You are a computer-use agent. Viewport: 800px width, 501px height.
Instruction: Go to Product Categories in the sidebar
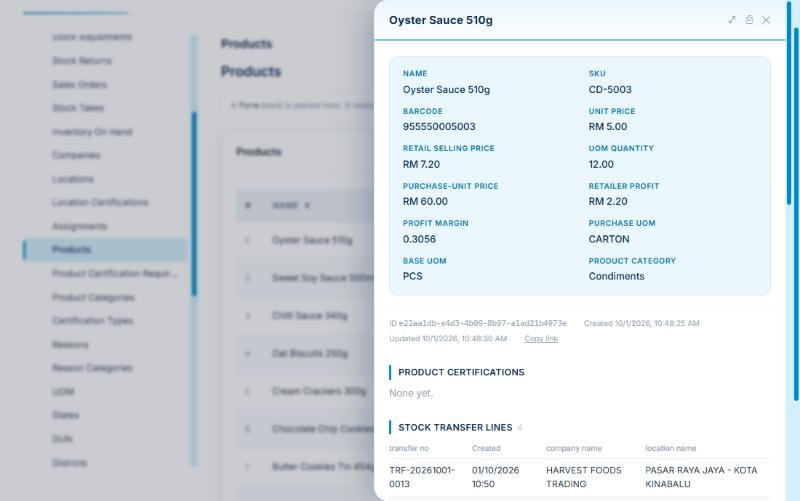(x=93, y=297)
